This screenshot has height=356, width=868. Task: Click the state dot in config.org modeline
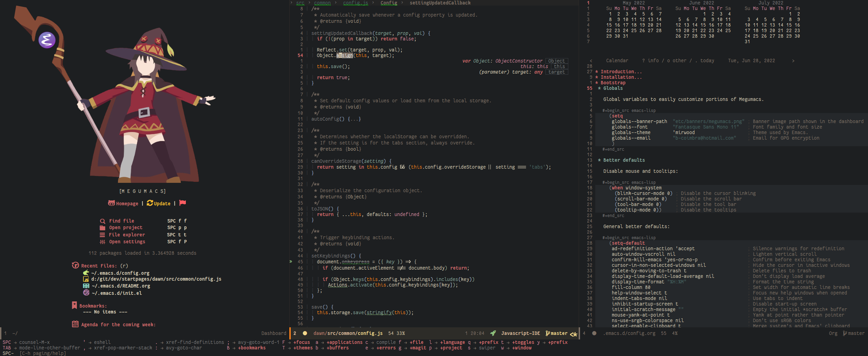coord(594,334)
